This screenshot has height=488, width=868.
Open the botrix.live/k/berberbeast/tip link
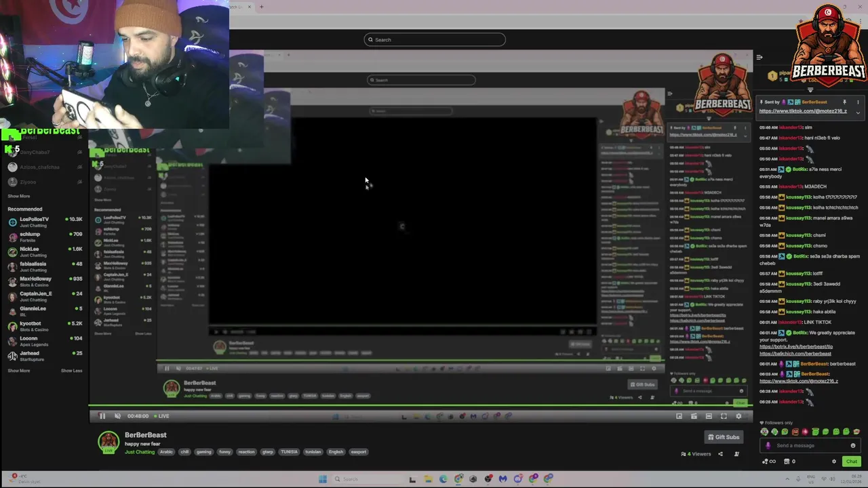796,346
